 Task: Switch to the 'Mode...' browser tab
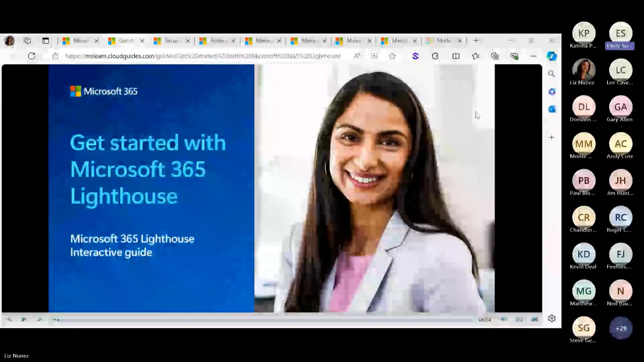click(x=444, y=41)
